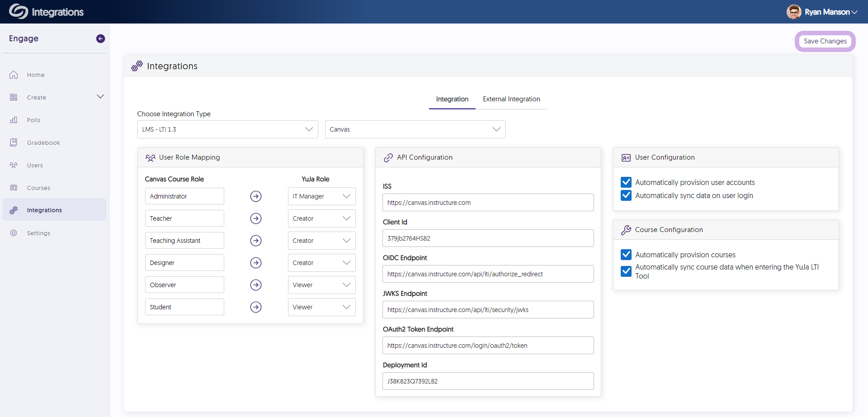The image size is (868, 417).
Task: Expand the Create menu chevron
Action: pos(100,97)
